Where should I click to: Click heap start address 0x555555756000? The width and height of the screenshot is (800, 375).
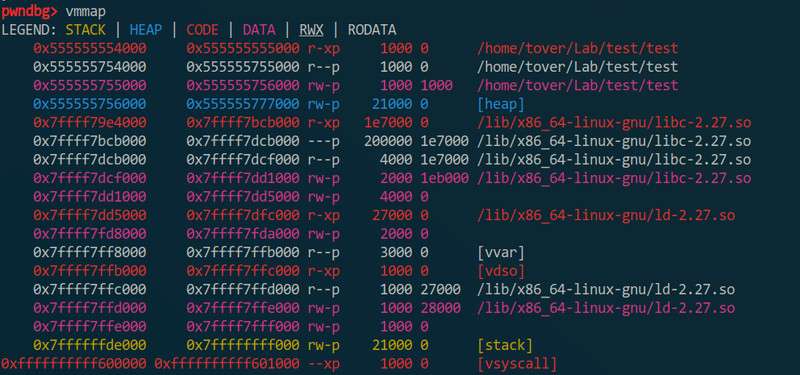[90, 104]
